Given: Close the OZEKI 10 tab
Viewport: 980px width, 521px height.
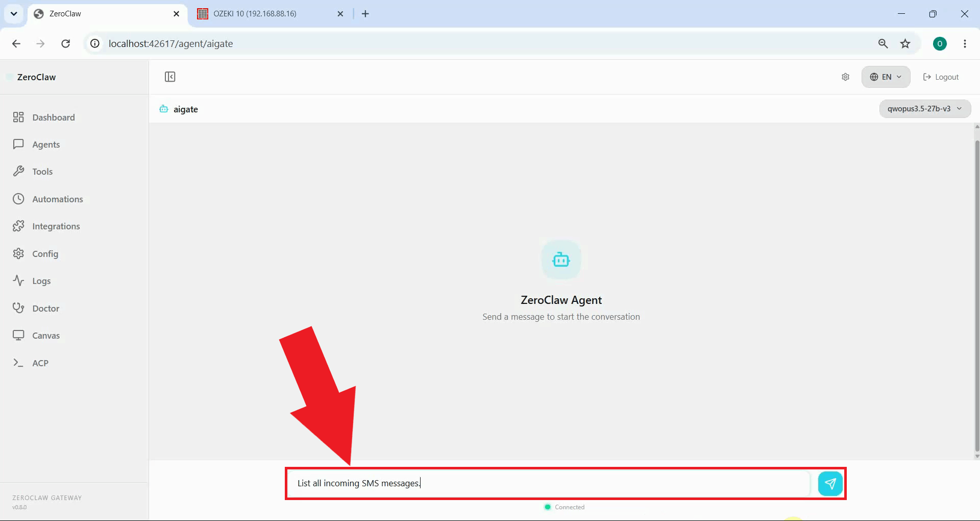Looking at the screenshot, I should coord(340,14).
